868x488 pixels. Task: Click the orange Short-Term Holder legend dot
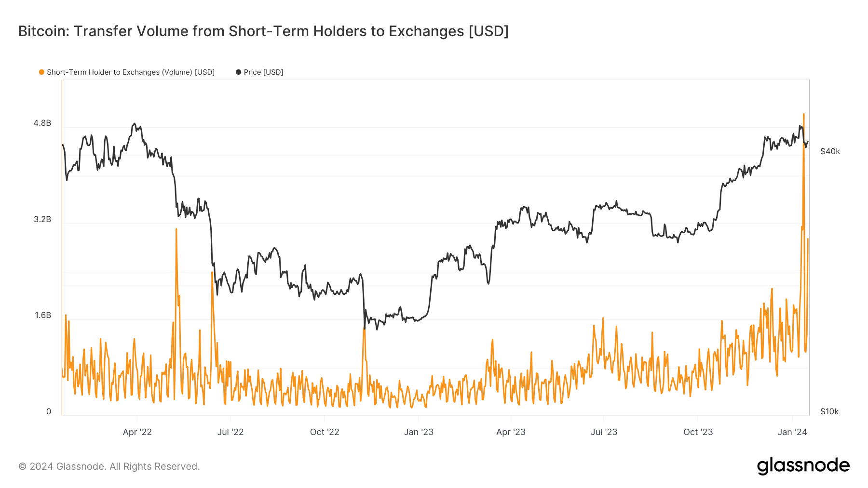(x=42, y=72)
